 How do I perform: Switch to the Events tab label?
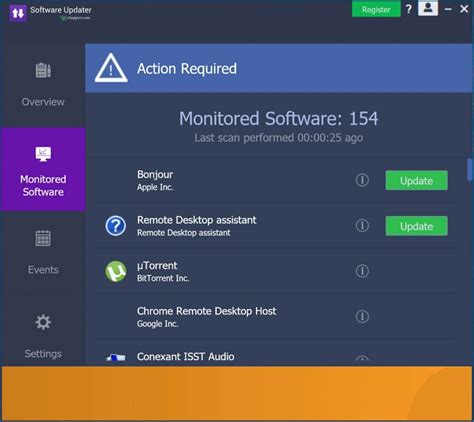tap(43, 269)
